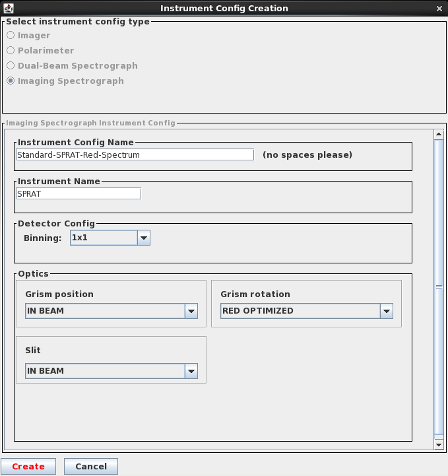Click the Create button

[28, 466]
